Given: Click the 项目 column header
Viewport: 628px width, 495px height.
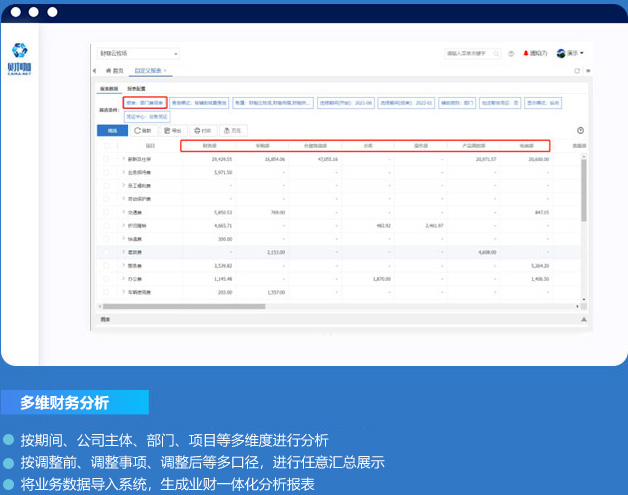Looking at the screenshot, I should 150,146.
